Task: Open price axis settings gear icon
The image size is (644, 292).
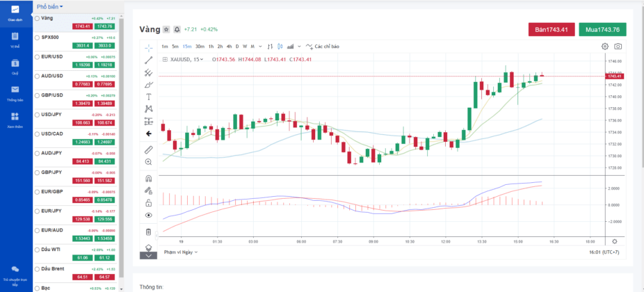Action: 614,241
